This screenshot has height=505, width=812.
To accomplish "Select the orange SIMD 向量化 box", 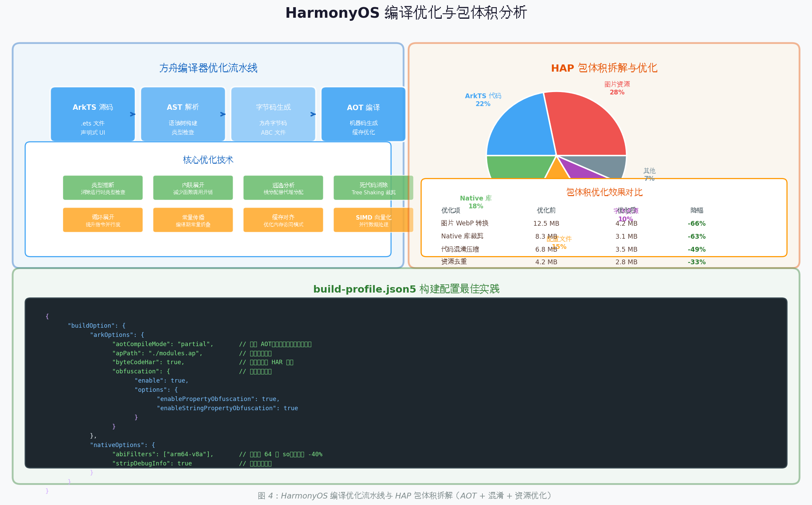I will click(x=373, y=220).
